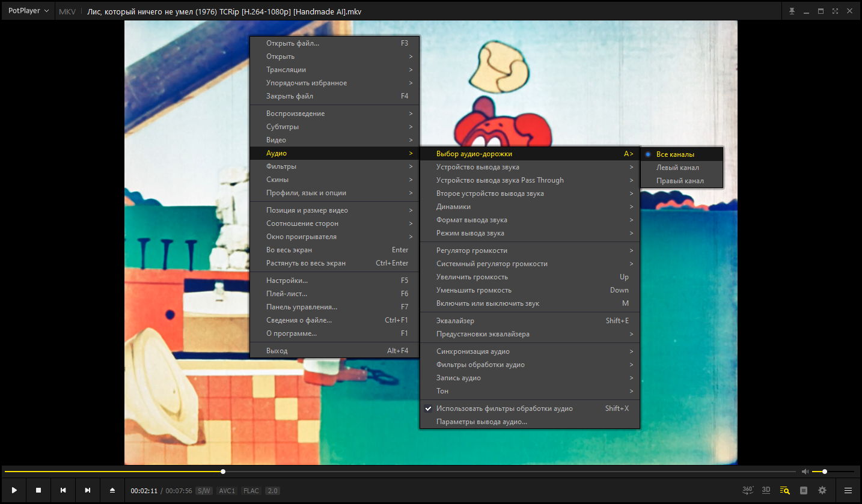
Task: Open the PotPlayer main menu dropdown
Action: coord(28,11)
